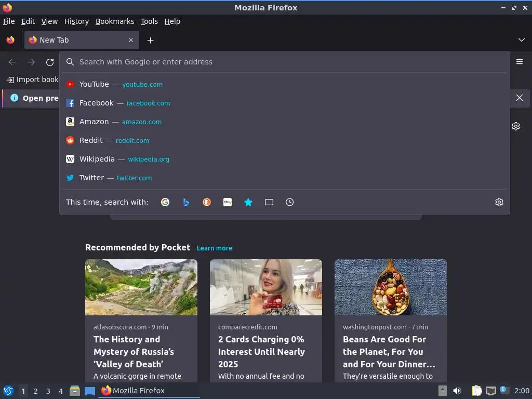This screenshot has height=399, width=532.
Task: Open '2 Cards Charging 0%' headline
Action: [262, 352]
